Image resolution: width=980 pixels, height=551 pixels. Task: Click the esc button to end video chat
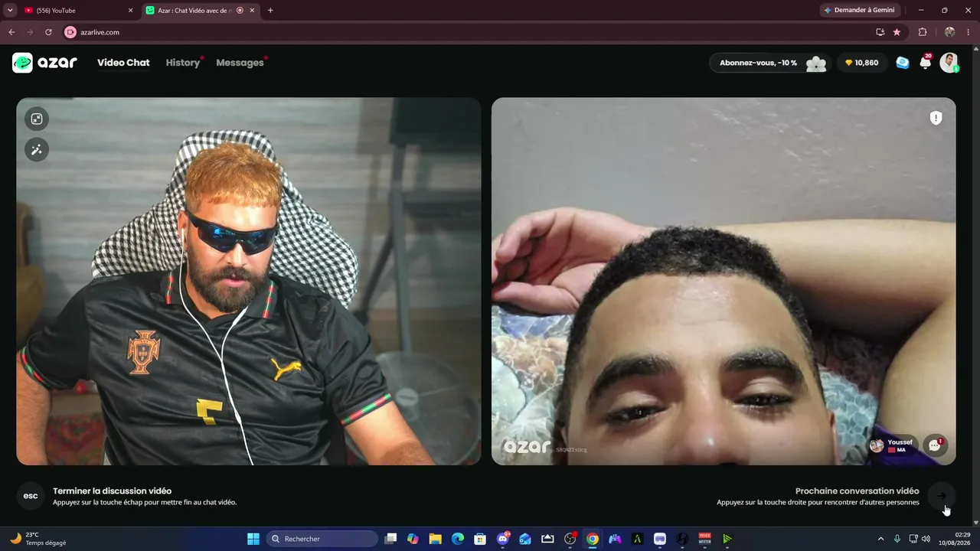(x=31, y=496)
